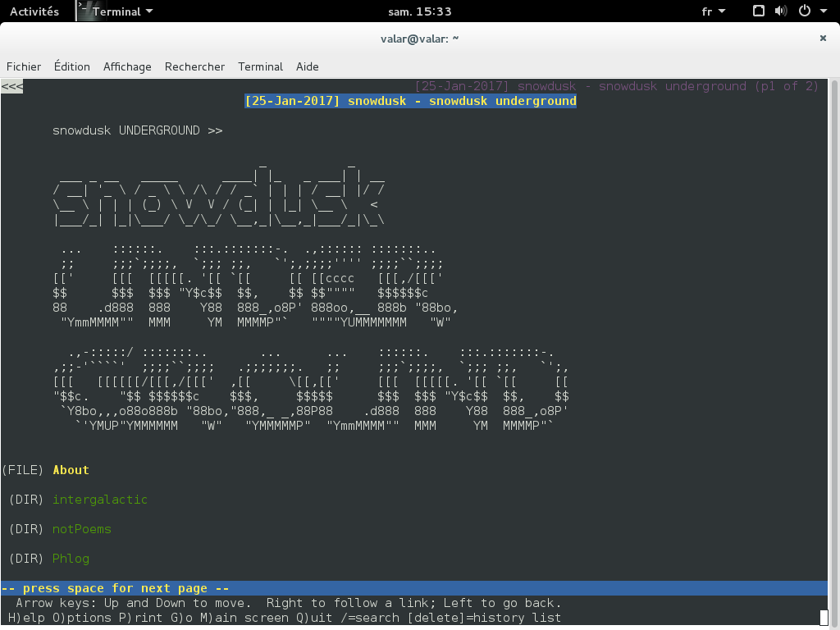Click the About file link

(x=71, y=470)
